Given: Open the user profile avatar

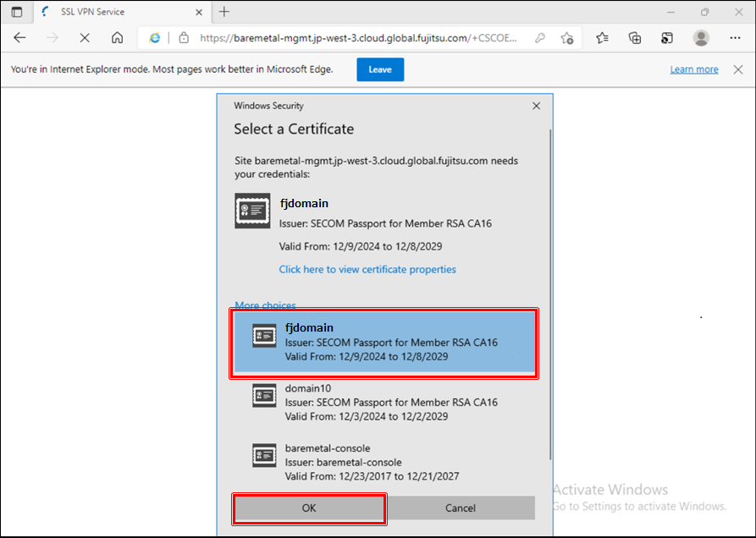Looking at the screenshot, I should click(701, 37).
